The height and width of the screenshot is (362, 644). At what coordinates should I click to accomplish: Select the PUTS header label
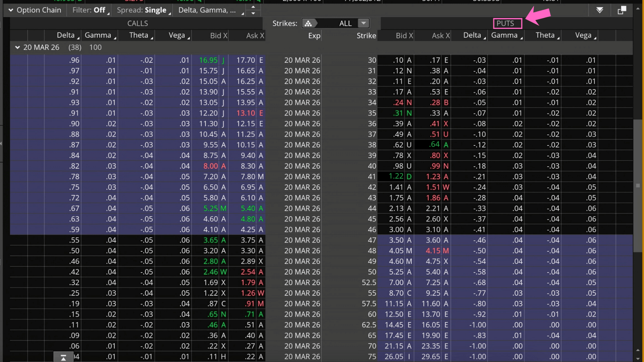point(507,23)
